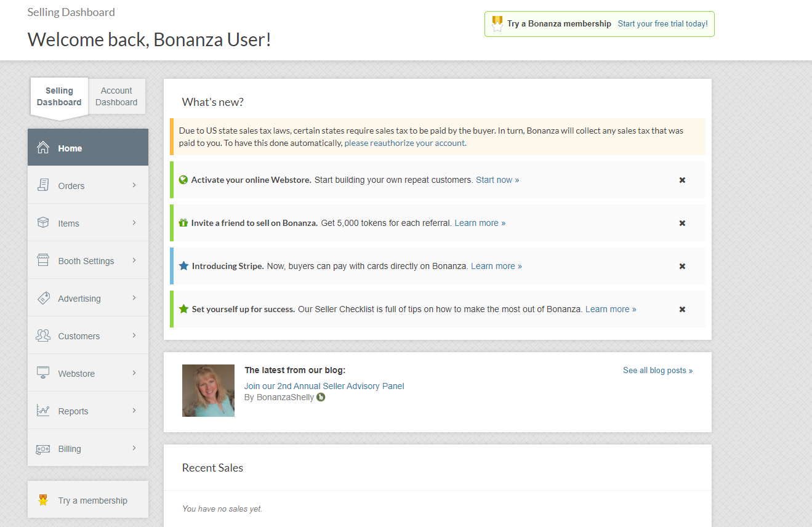Select the Booth Settings icon

(x=43, y=260)
